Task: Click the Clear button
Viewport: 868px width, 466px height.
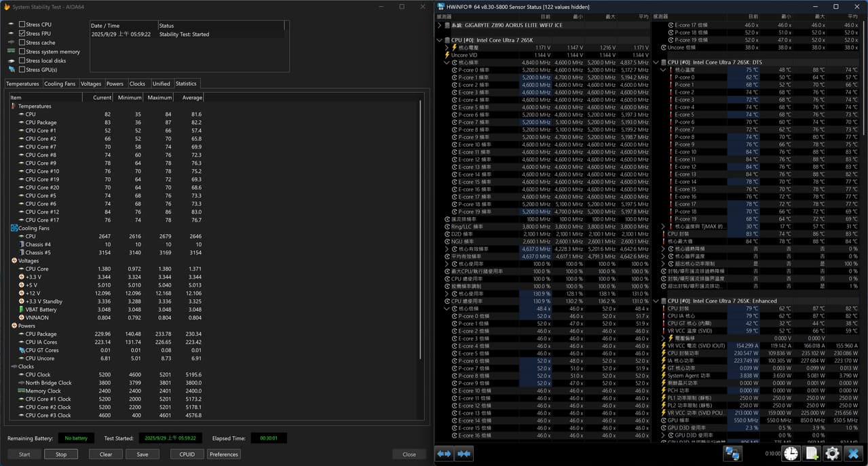Action: pyautogui.click(x=106, y=454)
